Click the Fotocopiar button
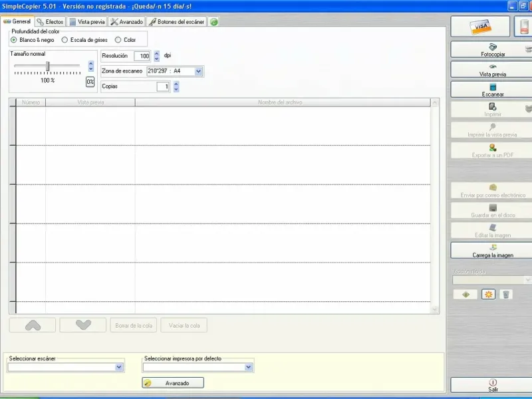The image size is (532, 399). pos(493,50)
